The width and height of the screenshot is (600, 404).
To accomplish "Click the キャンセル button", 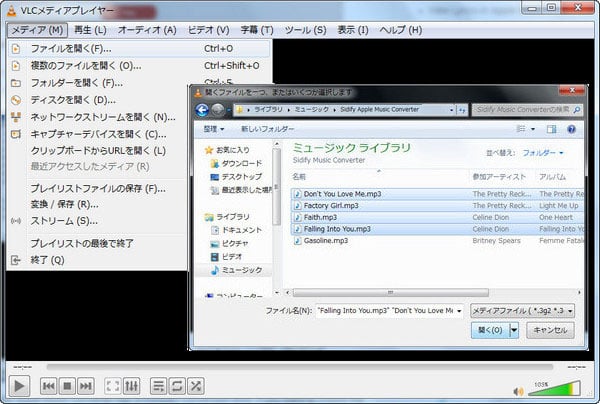I will pyautogui.click(x=550, y=330).
